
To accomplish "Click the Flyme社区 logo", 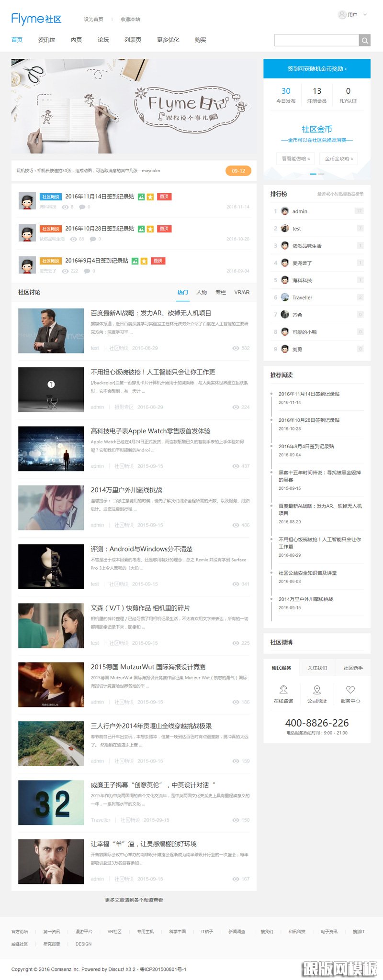I will [36, 19].
